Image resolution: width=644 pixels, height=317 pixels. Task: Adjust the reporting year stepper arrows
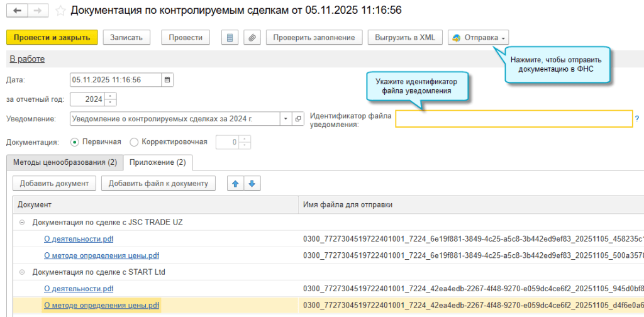pos(111,99)
